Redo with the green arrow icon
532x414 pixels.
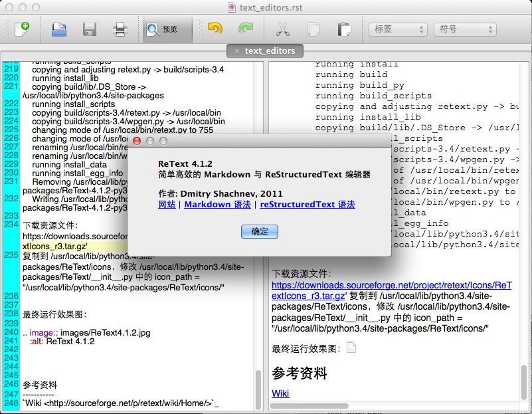(246, 29)
